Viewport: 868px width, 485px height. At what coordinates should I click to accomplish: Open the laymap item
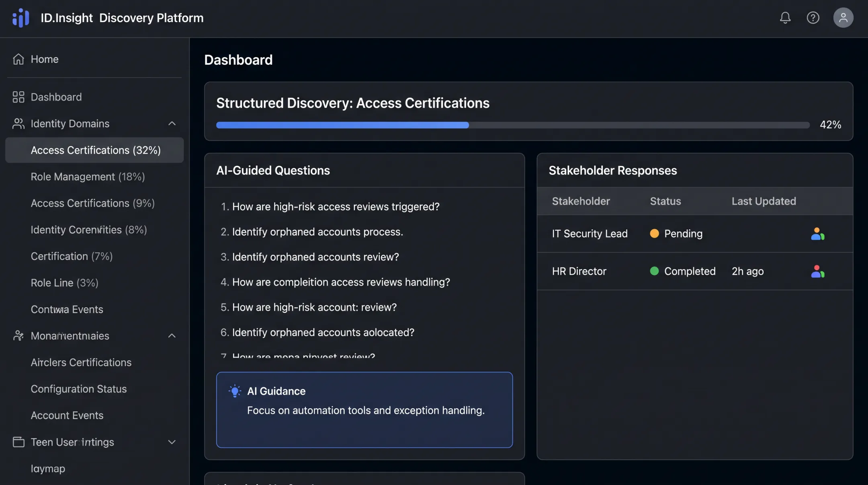48,469
